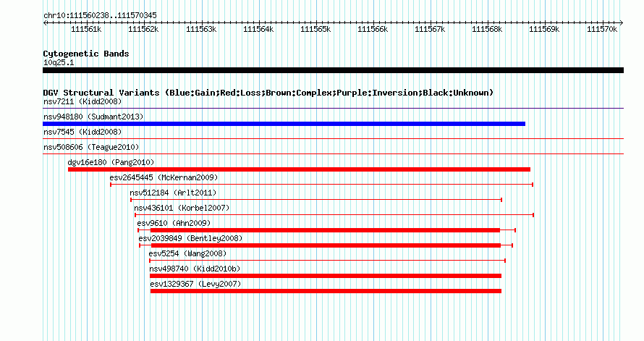Open nsv508606 (Teague2010) variant entry
Viewport: 644px width, 341px height.
(x=91, y=147)
